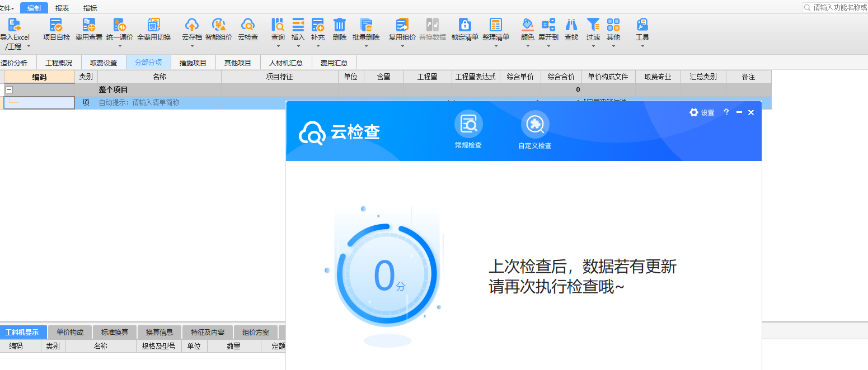The image size is (868, 370).
Task: Open the 费用汇总 tab
Action: (334, 63)
